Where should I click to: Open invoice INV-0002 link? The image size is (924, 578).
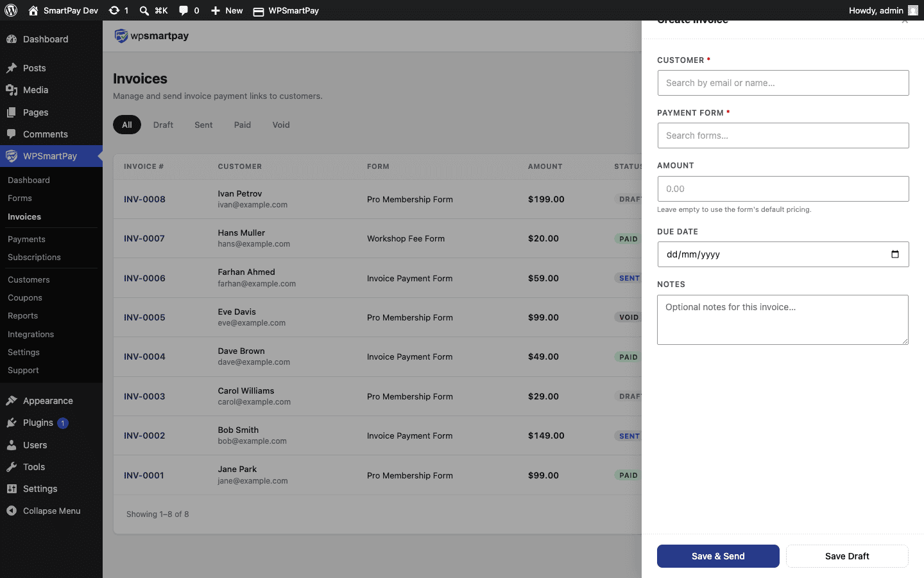click(144, 435)
